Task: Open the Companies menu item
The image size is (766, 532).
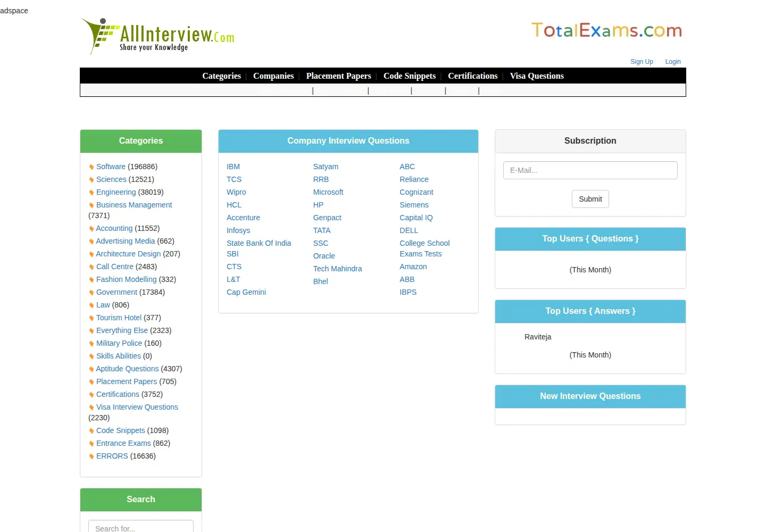Action: (273, 76)
